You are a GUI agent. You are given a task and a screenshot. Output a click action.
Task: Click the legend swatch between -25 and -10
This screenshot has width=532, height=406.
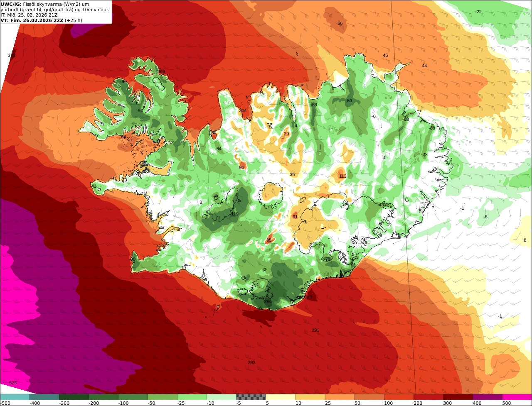(192, 397)
